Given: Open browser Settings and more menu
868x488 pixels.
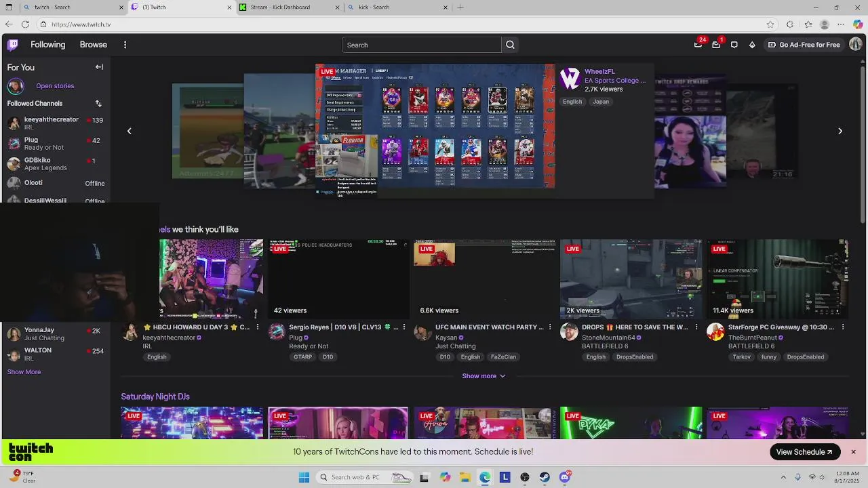Looking at the screenshot, I should (841, 24).
